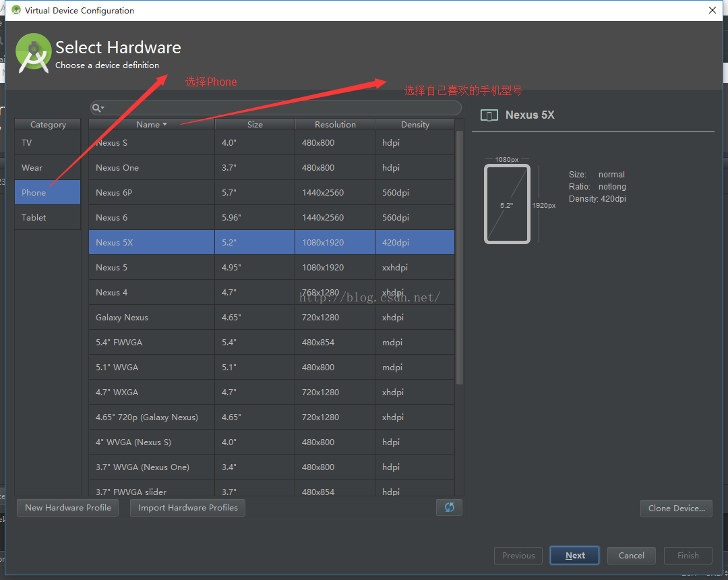Click the New Hardware Profile button
The image size is (728, 580).
(68, 508)
